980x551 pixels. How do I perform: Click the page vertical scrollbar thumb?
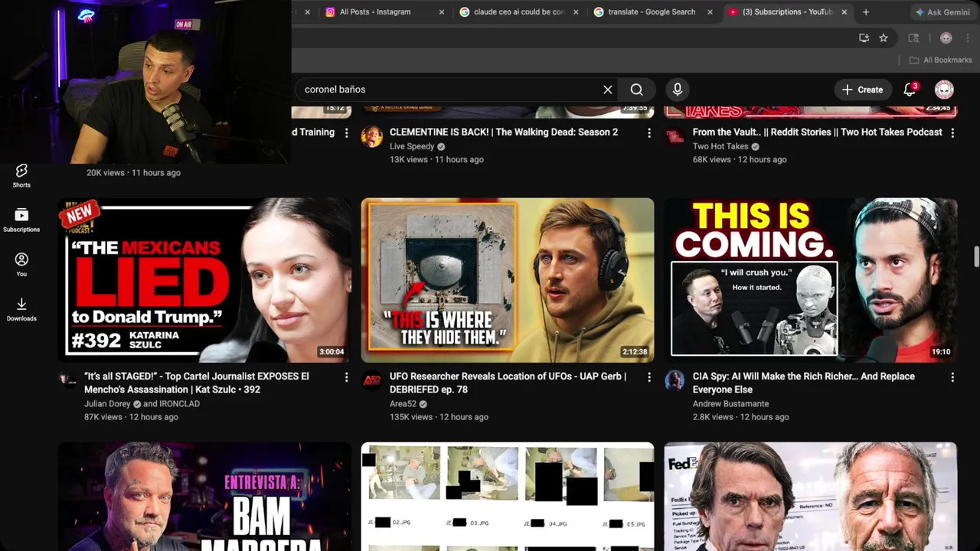976,256
